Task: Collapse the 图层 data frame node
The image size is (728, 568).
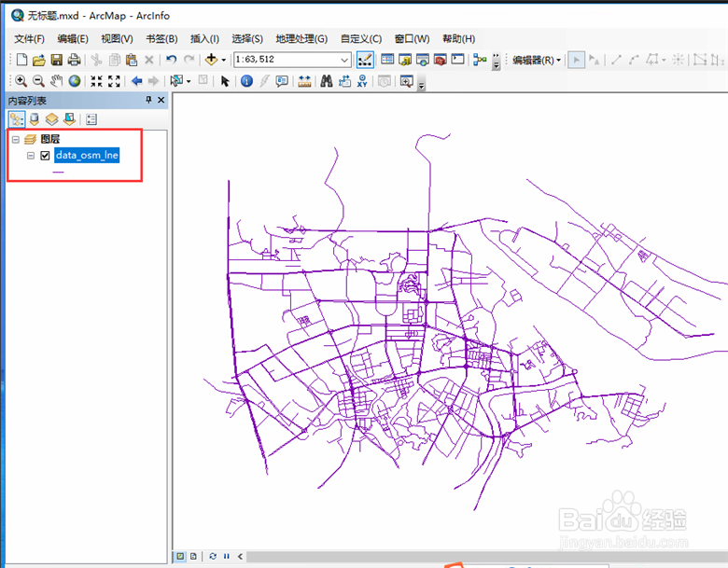Action: click(16, 139)
